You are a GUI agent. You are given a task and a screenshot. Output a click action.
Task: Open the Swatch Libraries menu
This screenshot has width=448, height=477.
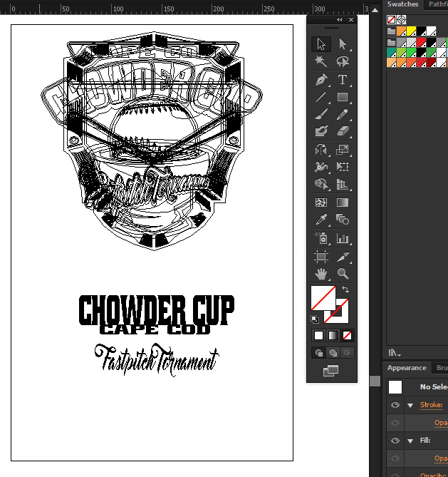[x=395, y=352]
